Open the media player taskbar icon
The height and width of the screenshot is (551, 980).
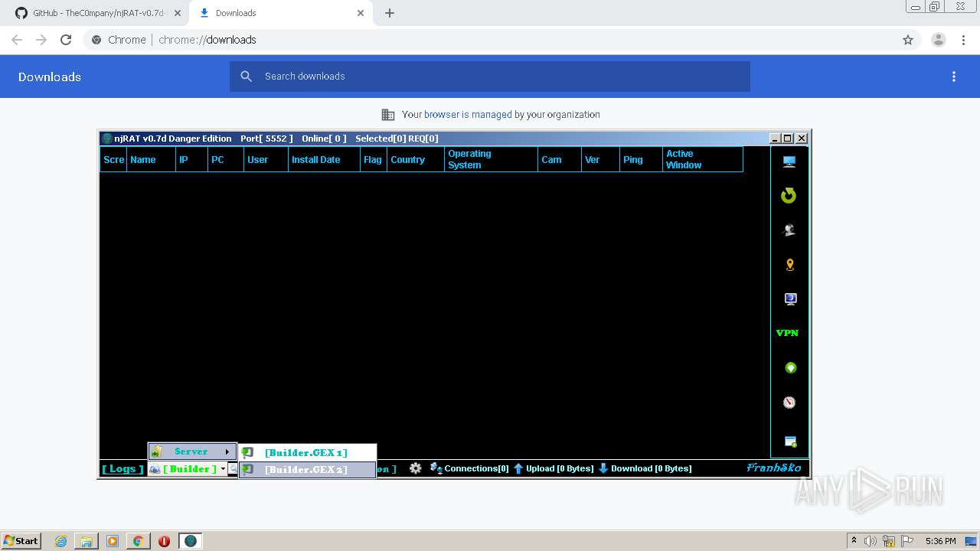tap(113, 541)
